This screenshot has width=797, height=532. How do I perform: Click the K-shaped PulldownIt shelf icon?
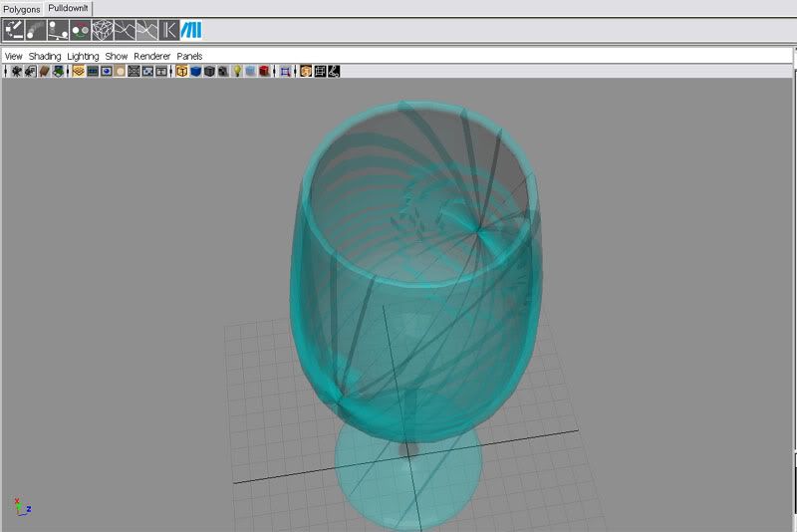point(169,30)
